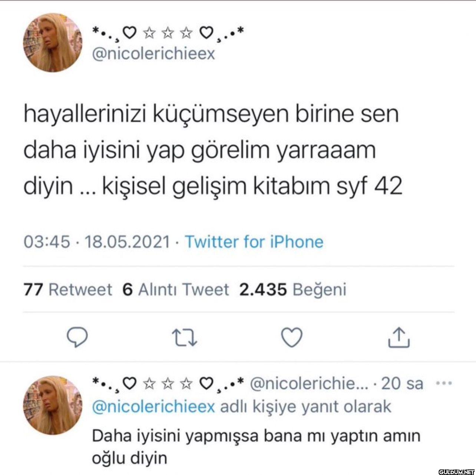Open truncated @nicolerichie... handle in reply

pos(310,383)
